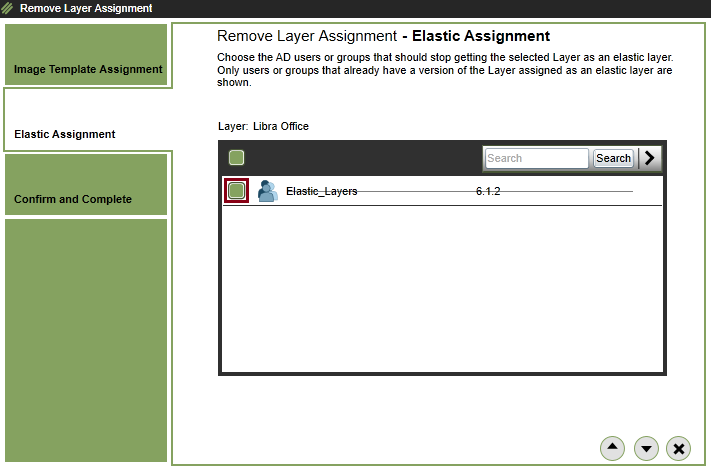Image resolution: width=711 pixels, height=471 pixels.
Task: Cancel the wizard with the X button
Action: click(679, 448)
